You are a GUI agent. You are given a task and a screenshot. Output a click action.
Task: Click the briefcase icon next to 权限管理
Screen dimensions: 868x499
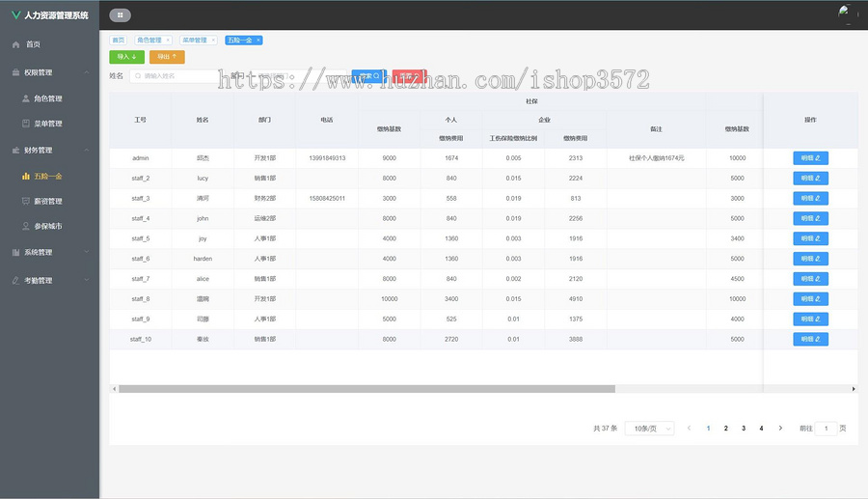(x=16, y=72)
